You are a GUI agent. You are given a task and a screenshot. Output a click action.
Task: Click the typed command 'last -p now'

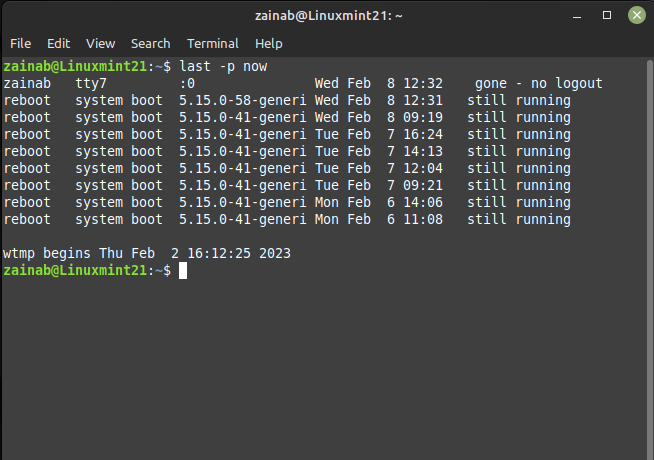tap(223, 67)
